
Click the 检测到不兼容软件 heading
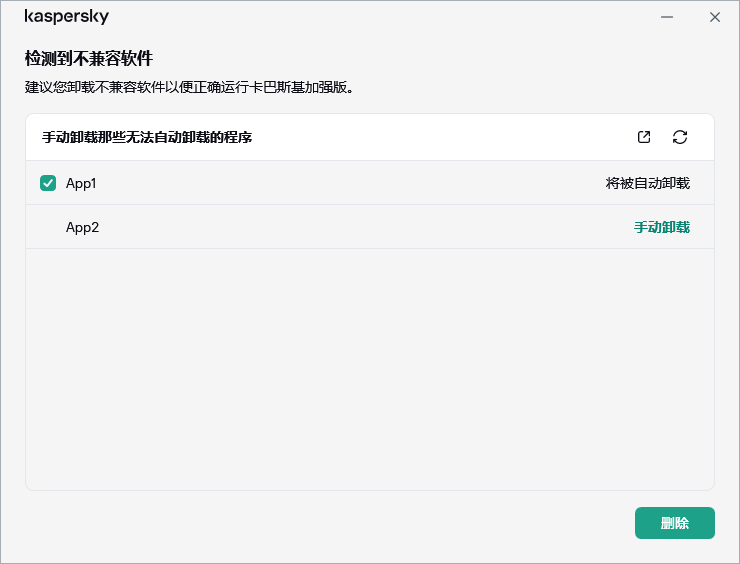tap(89, 58)
